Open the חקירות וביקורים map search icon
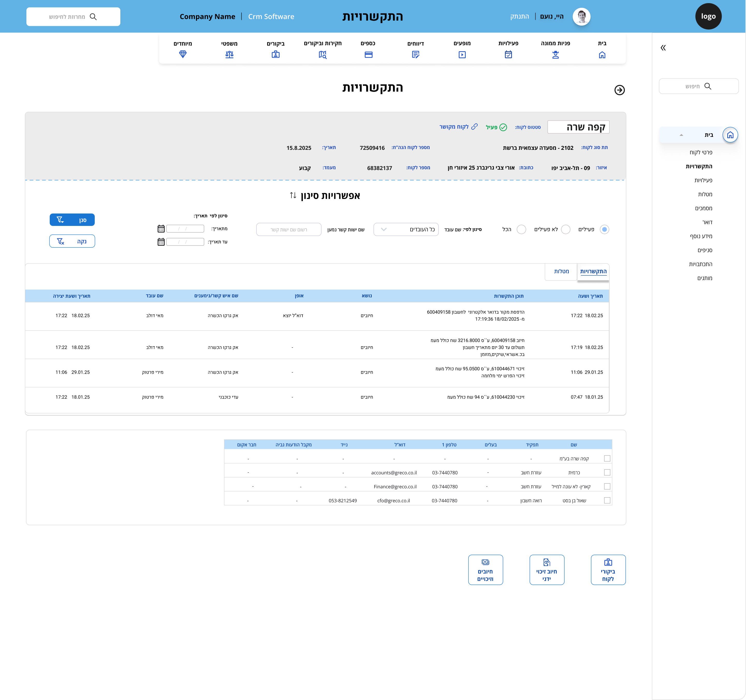The image size is (746, 700). (322, 55)
